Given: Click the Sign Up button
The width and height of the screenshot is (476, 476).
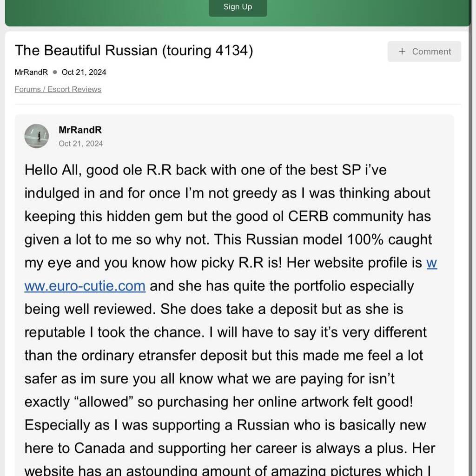Looking at the screenshot, I should pyautogui.click(x=238, y=7).
